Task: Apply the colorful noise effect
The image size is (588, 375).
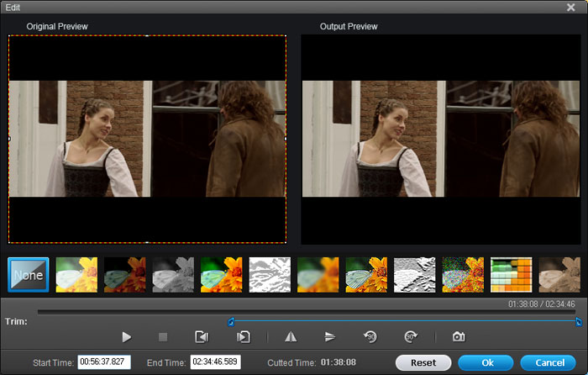Action: (x=463, y=275)
